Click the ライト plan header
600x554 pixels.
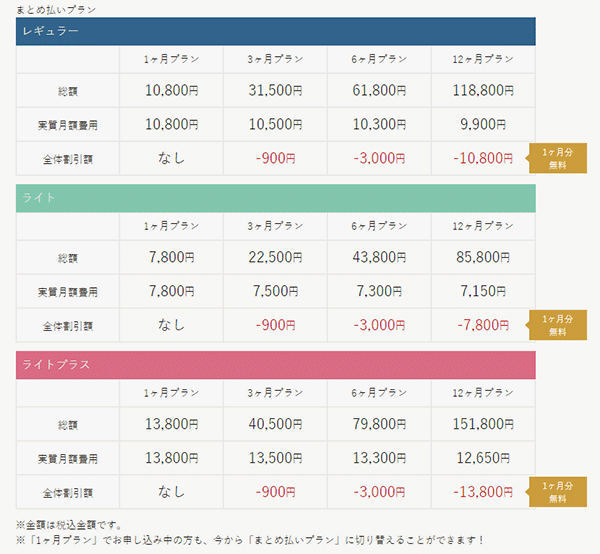point(276,198)
